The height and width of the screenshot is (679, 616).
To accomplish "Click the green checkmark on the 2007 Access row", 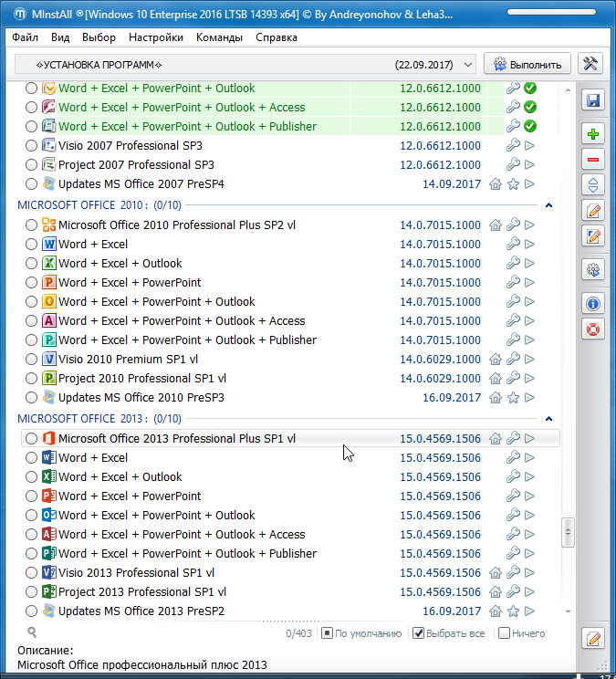I will [x=530, y=107].
